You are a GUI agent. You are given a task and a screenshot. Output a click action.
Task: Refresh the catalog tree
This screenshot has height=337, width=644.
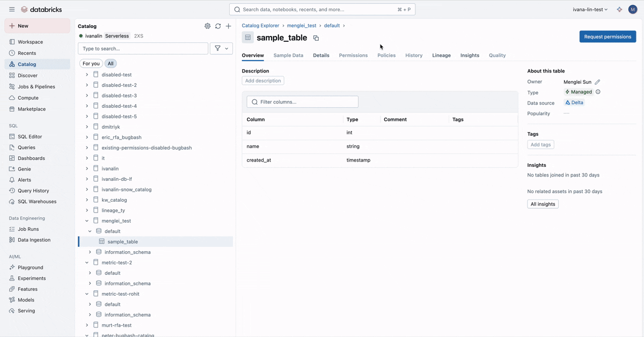click(218, 26)
